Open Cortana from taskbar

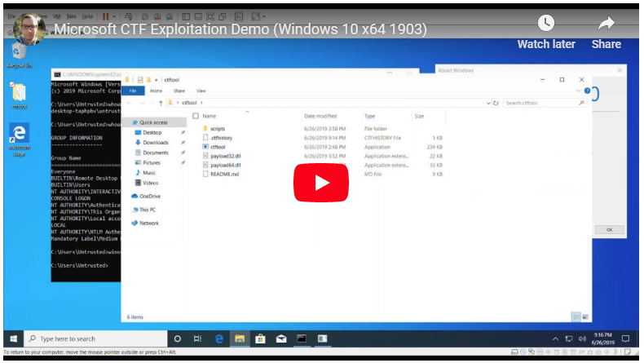click(178, 339)
